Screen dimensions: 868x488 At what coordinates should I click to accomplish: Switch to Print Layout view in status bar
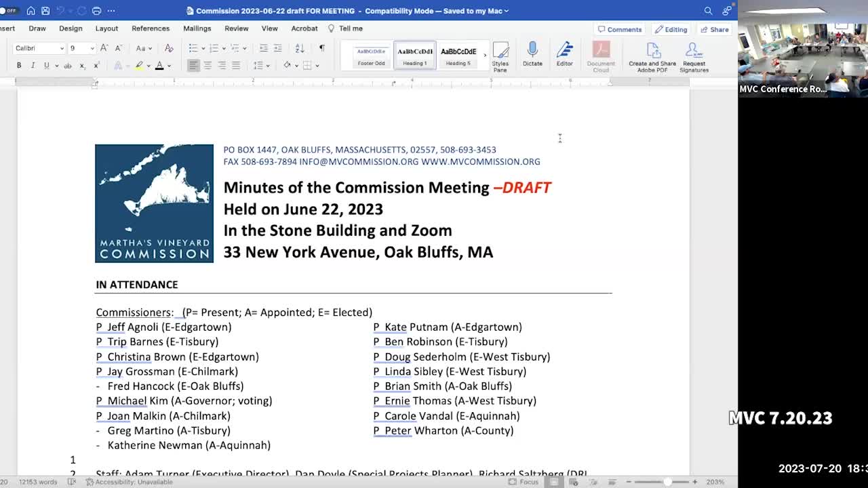[554, 482]
